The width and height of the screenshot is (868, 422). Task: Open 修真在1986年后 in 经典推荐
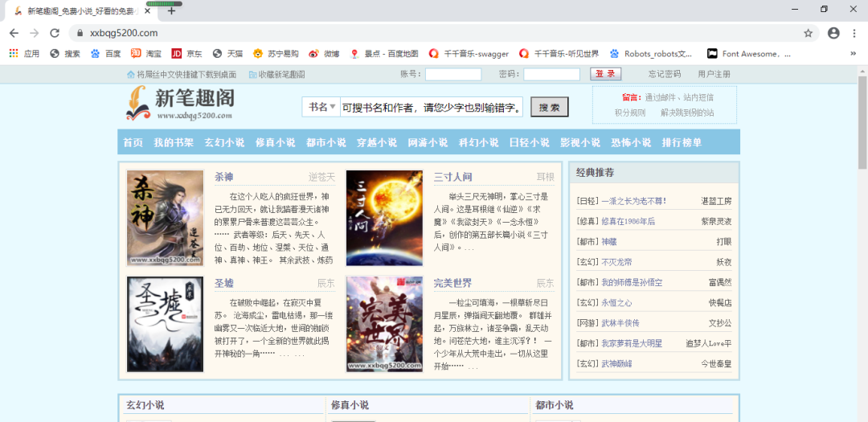pyautogui.click(x=628, y=221)
